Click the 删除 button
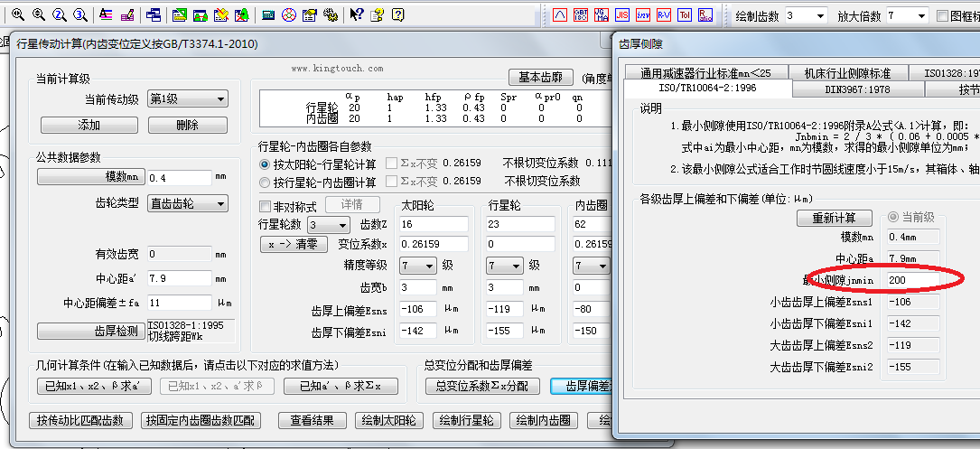 click(188, 125)
